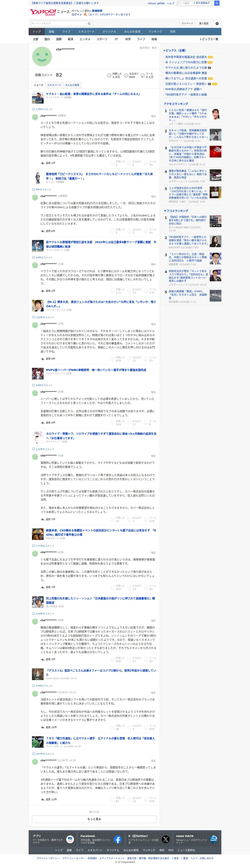This screenshot has height=868, width=250.
Task: Click the comment bubble icon beside 220件のコメント
Action: click(x=34, y=317)
